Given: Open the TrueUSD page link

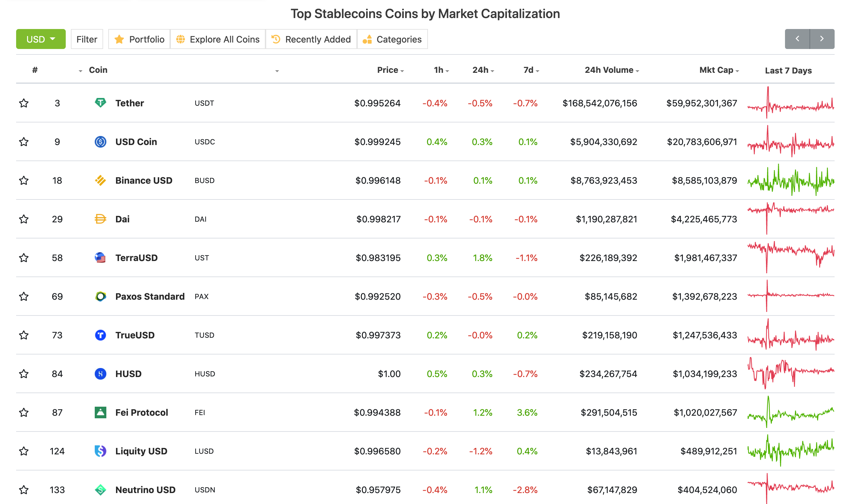Looking at the screenshot, I should (135, 335).
